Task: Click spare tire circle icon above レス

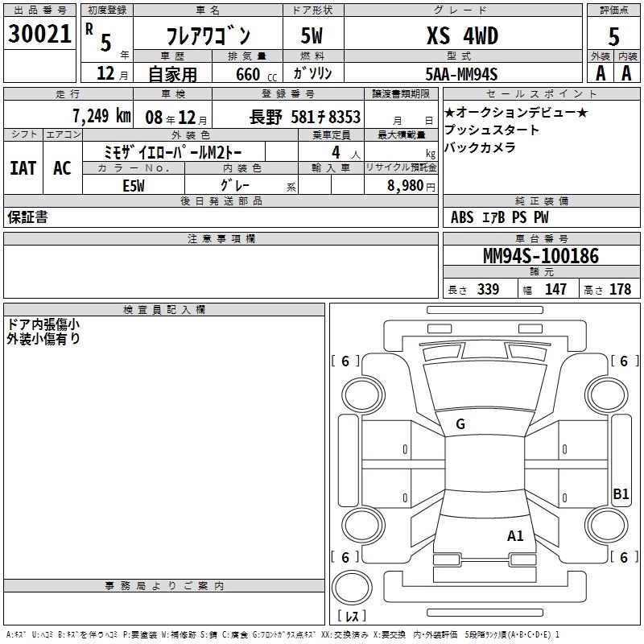Action: click(352, 588)
